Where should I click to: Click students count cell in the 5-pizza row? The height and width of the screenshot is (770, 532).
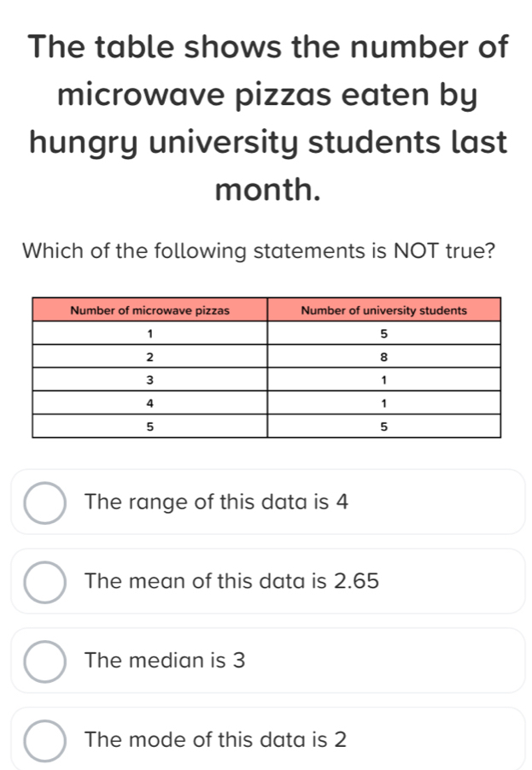pos(383,426)
